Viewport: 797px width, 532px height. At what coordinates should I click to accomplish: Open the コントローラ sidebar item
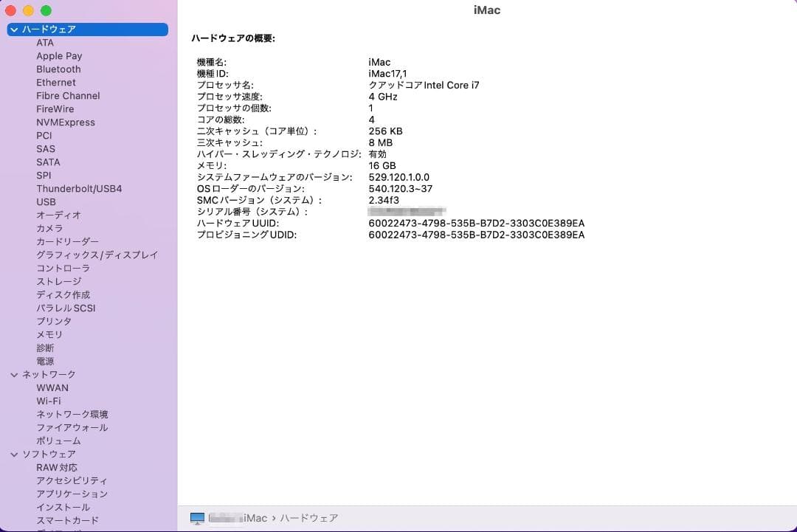point(63,268)
